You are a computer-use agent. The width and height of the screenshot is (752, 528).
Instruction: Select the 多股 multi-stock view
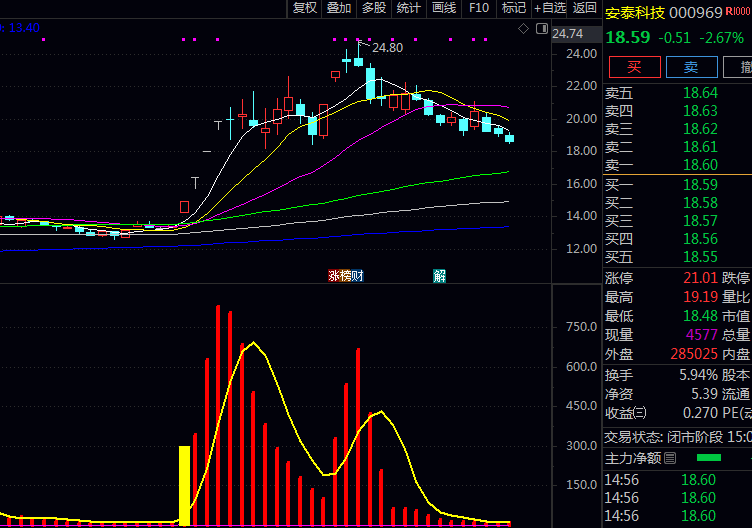pyautogui.click(x=374, y=8)
